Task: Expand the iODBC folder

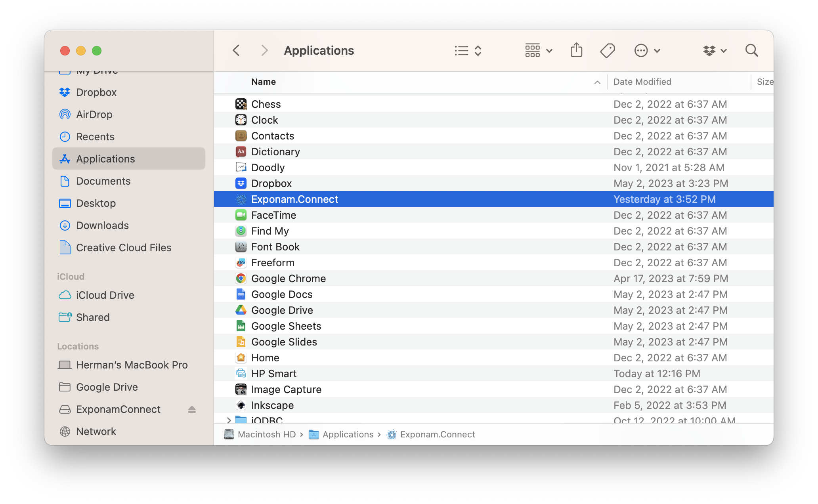Action: pyautogui.click(x=229, y=420)
